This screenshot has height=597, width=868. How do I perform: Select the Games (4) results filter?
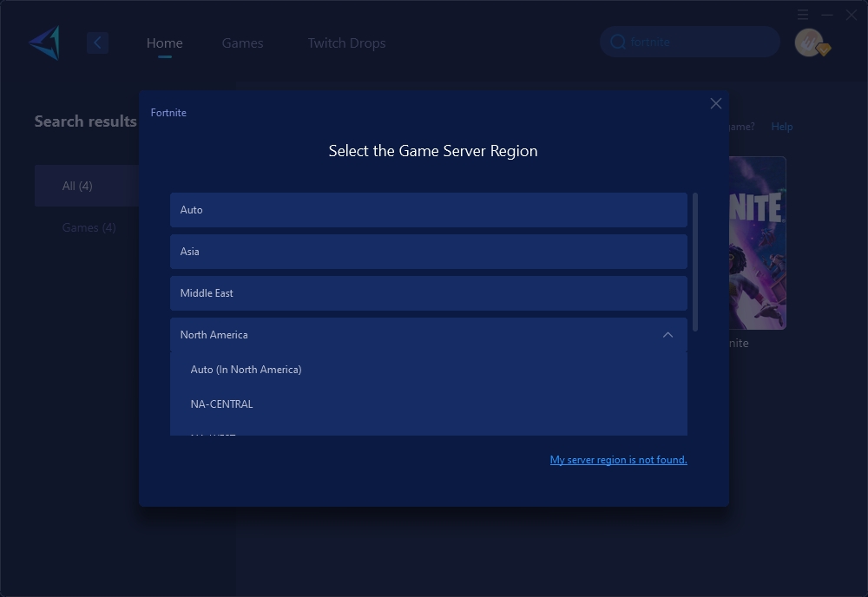click(x=89, y=227)
